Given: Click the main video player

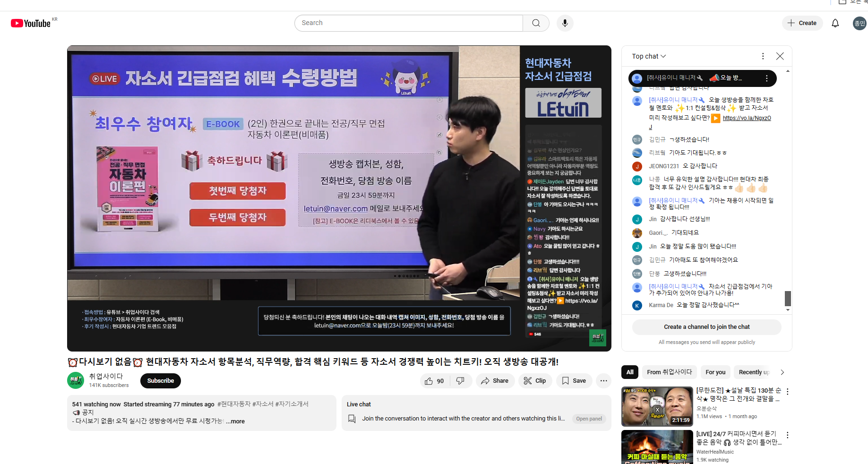Looking at the screenshot, I should 339,198.
